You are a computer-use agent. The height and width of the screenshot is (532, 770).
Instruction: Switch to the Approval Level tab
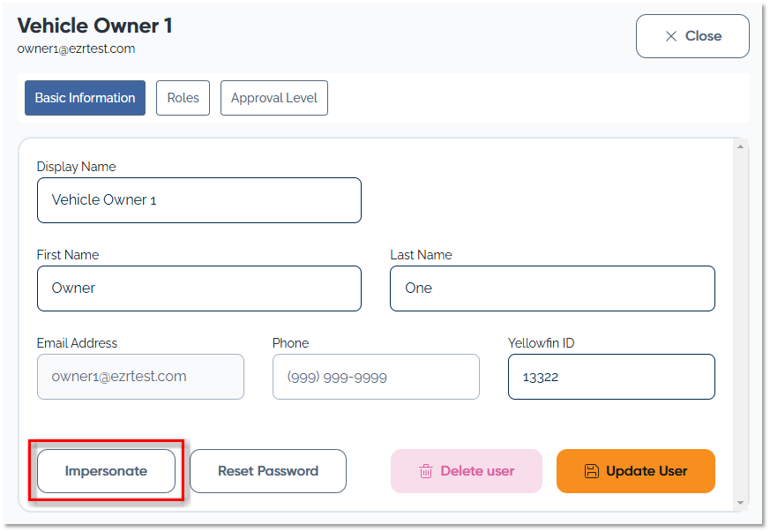pyautogui.click(x=274, y=98)
